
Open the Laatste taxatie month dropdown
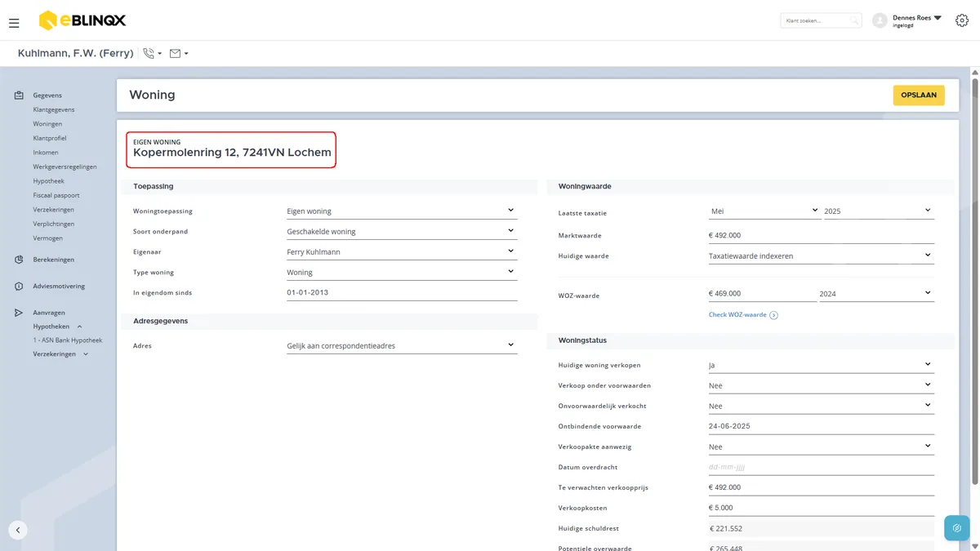764,211
